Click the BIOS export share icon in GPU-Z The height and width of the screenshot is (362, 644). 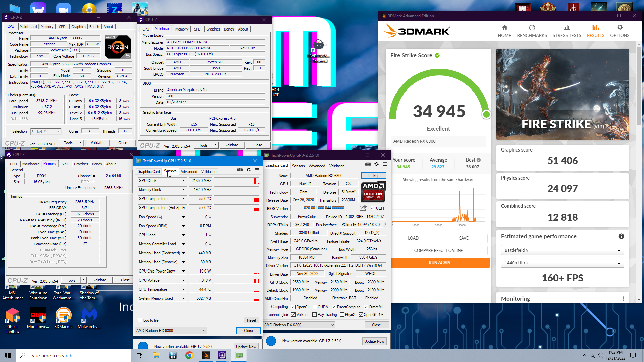[x=363, y=208]
